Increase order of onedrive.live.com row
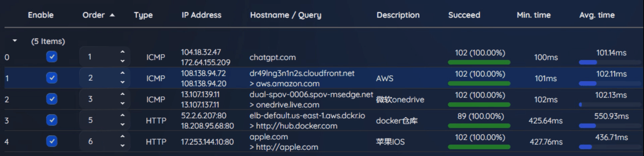The image size is (644, 156). (x=122, y=94)
